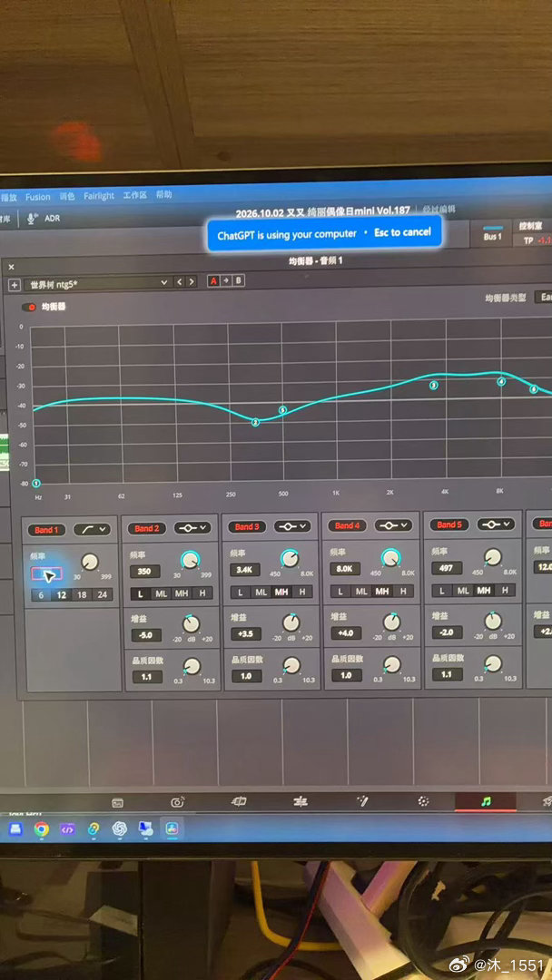The image size is (552, 980).
Task: Open the Cut page icon
Action: pos(178,802)
